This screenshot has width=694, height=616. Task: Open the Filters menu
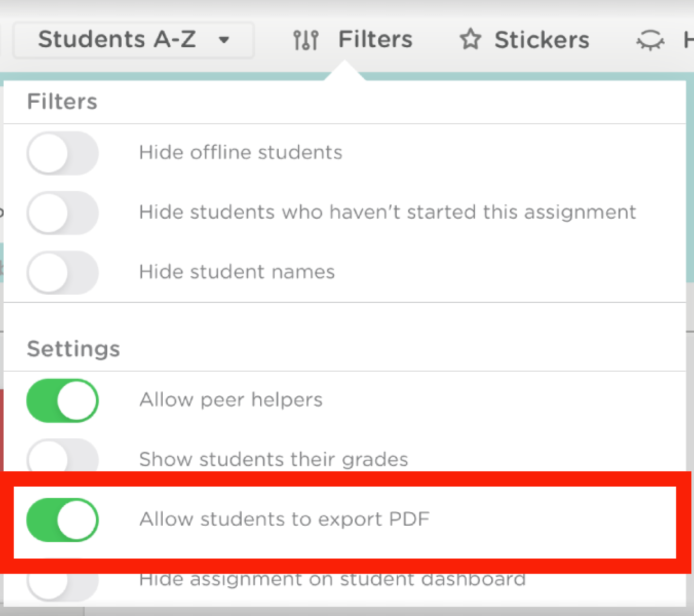coord(375,40)
